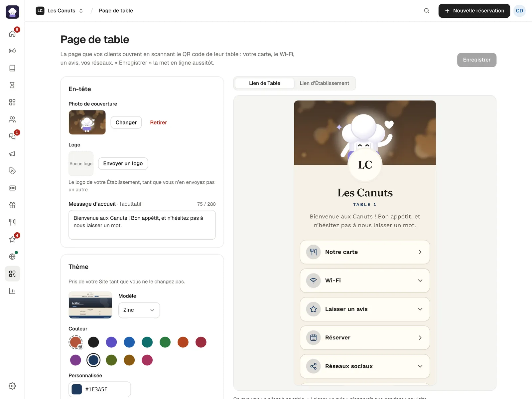Image resolution: width=532 pixels, height=399 pixels.
Task: Open Réserver in the preview
Action: (365, 337)
